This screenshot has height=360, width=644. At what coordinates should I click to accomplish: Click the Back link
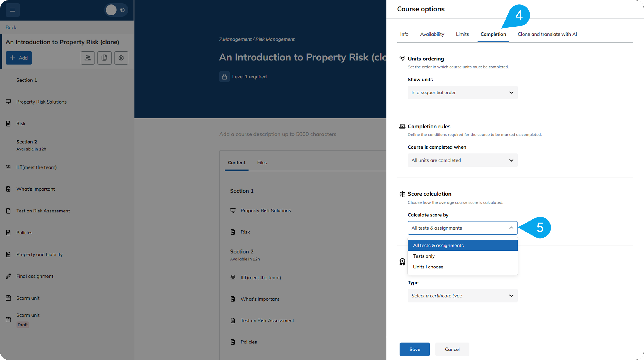pos(11,27)
